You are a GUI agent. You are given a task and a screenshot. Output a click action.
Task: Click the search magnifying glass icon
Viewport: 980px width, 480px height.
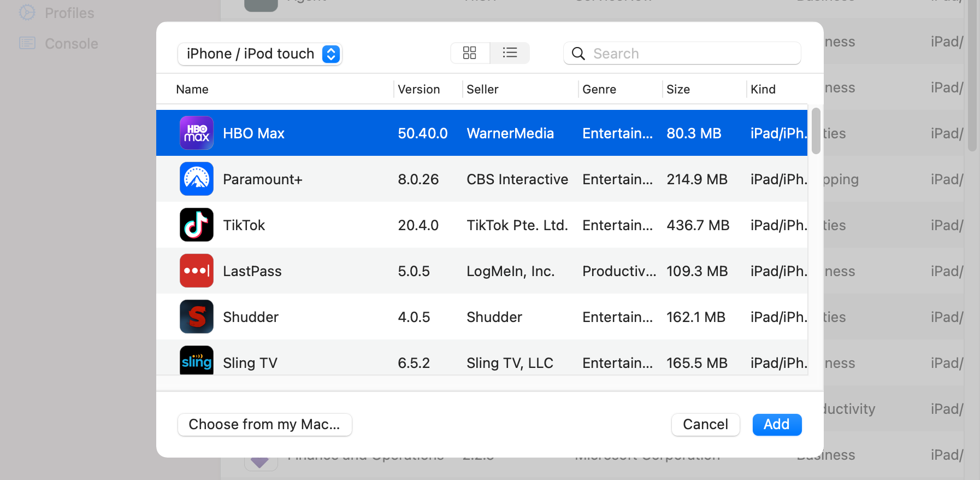click(x=578, y=53)
